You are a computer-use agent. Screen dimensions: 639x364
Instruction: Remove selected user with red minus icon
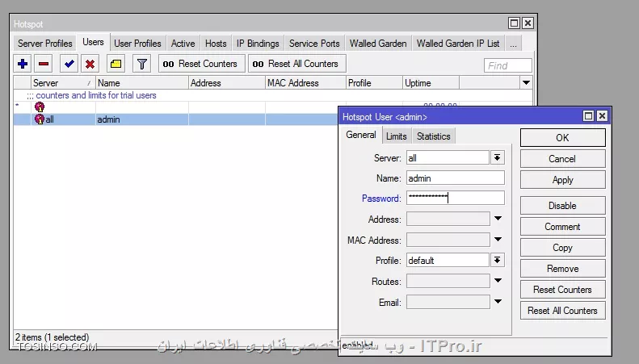(x=44, y=64)
